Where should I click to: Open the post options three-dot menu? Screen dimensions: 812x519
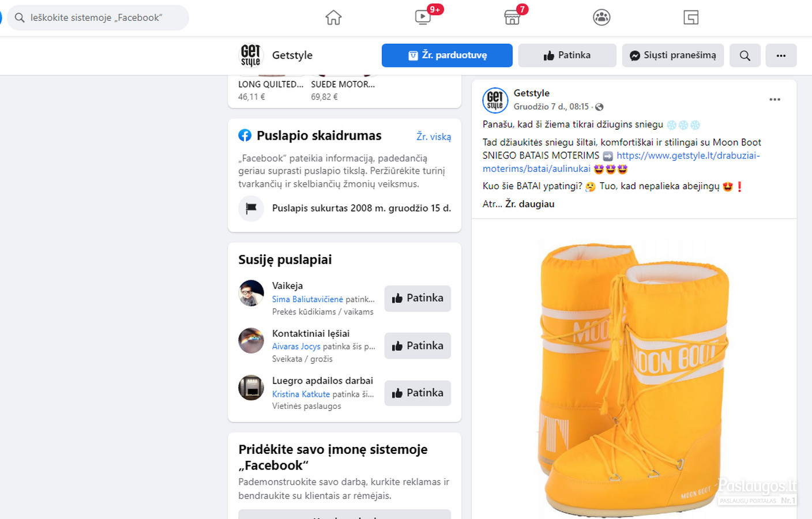(x=775, y=100)
